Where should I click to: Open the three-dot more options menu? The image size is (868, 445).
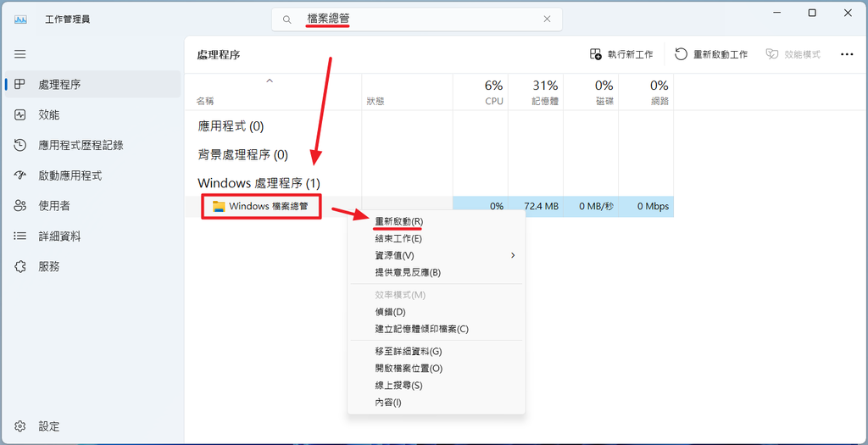pyautogui.click(x=847, y=54)
